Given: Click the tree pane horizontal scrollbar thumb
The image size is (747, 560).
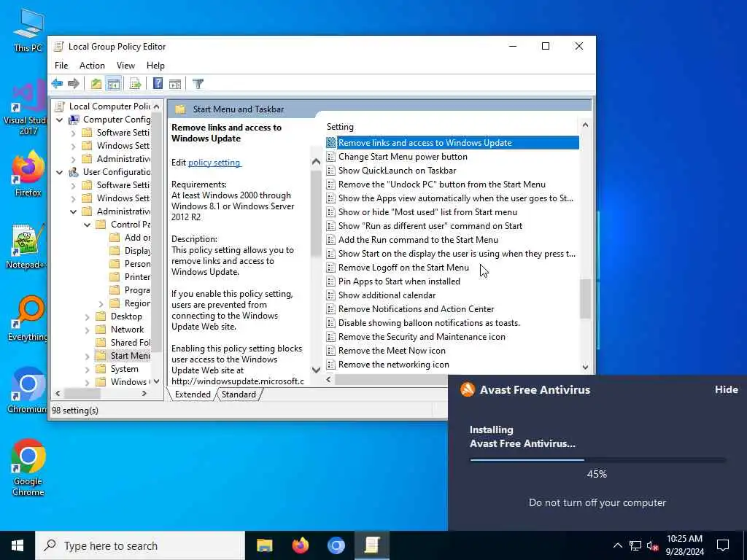Looking at the screenshot, I should pos(82,393).
